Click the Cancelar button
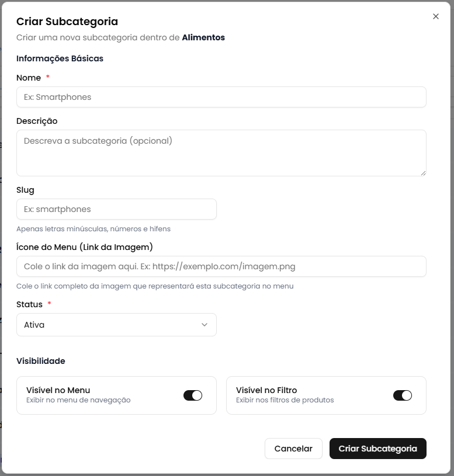 pos(293,449)
